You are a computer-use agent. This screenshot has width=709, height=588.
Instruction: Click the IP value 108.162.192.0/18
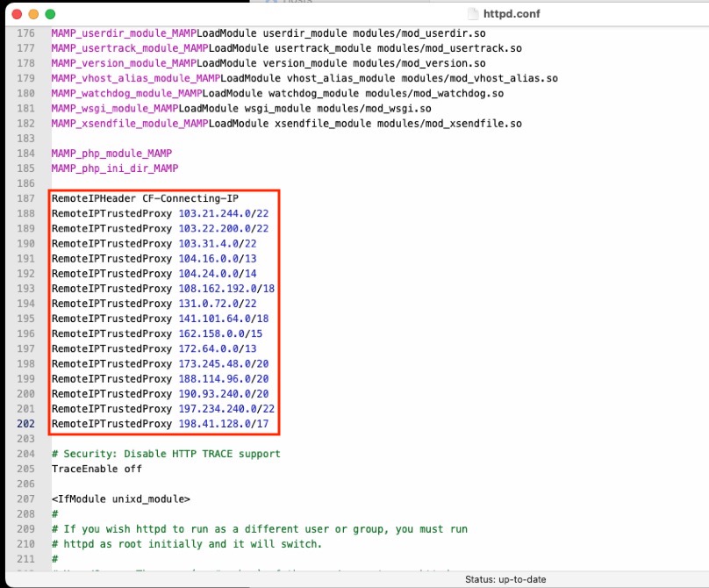pos(226,289)
